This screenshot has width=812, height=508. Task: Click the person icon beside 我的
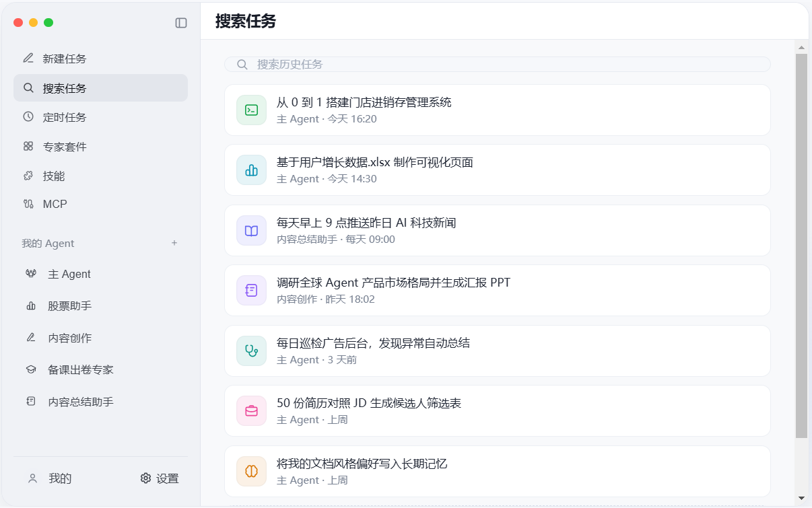[32, 479]
